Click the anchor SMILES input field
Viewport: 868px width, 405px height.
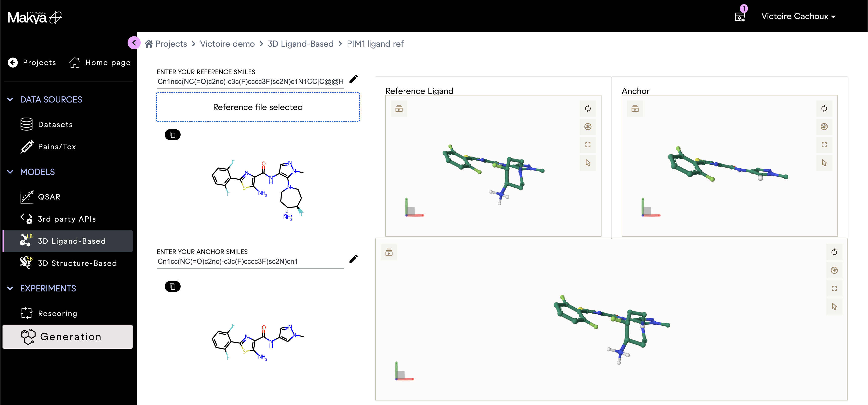pyautogui.click(x=250, y=262)
